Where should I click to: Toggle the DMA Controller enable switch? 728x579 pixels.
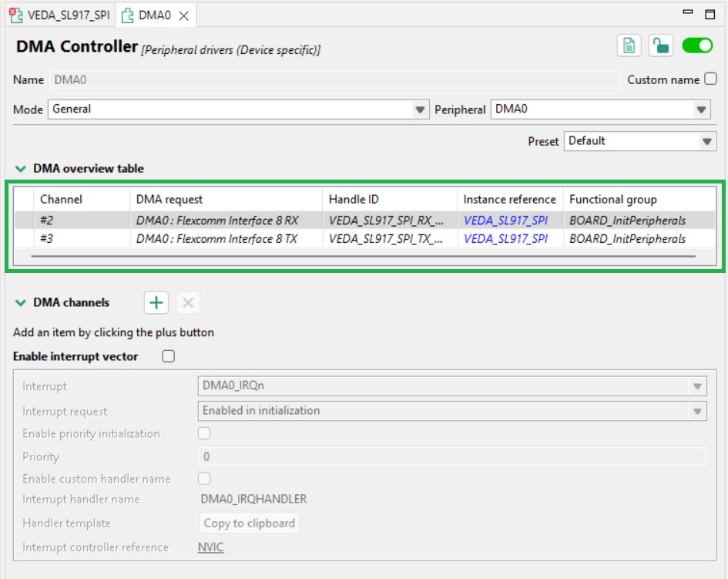(x=698, y=46)
